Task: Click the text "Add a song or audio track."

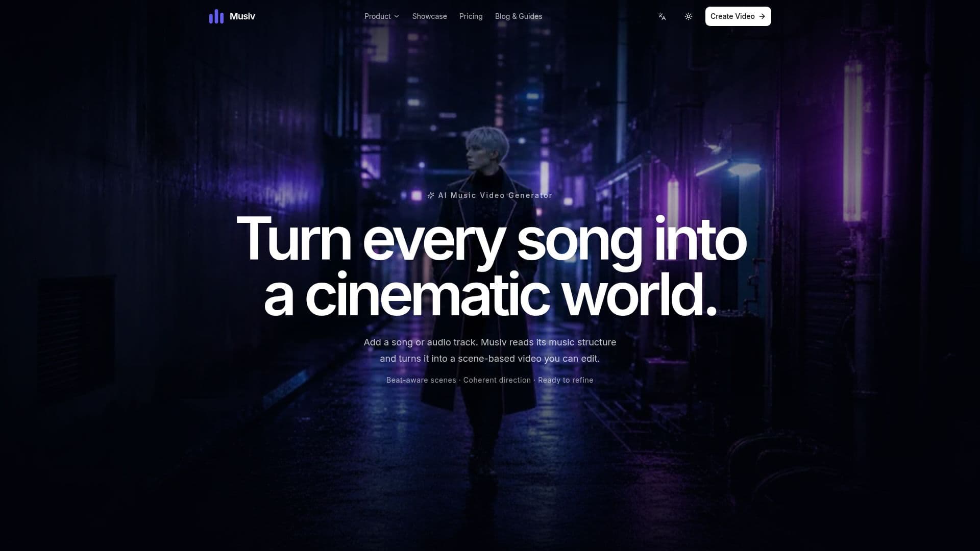Action: 421,342
